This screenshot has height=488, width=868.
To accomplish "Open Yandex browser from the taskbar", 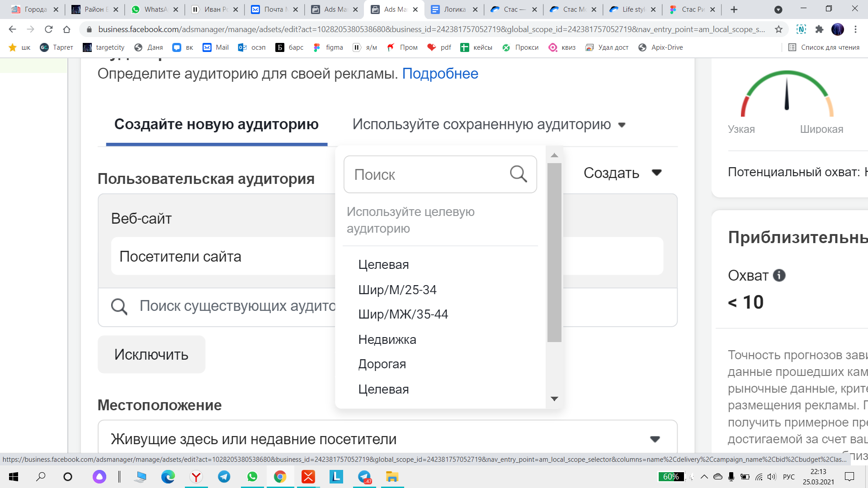I will coord(196,477).
